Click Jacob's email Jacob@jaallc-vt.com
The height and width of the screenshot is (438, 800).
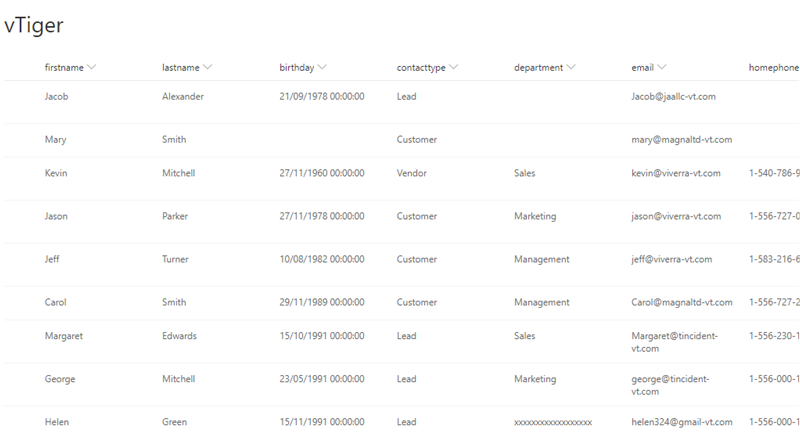click(x=673, y=97)
